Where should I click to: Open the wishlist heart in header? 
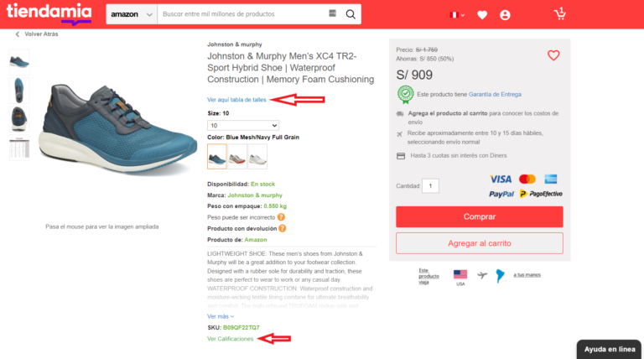point(482,15)
